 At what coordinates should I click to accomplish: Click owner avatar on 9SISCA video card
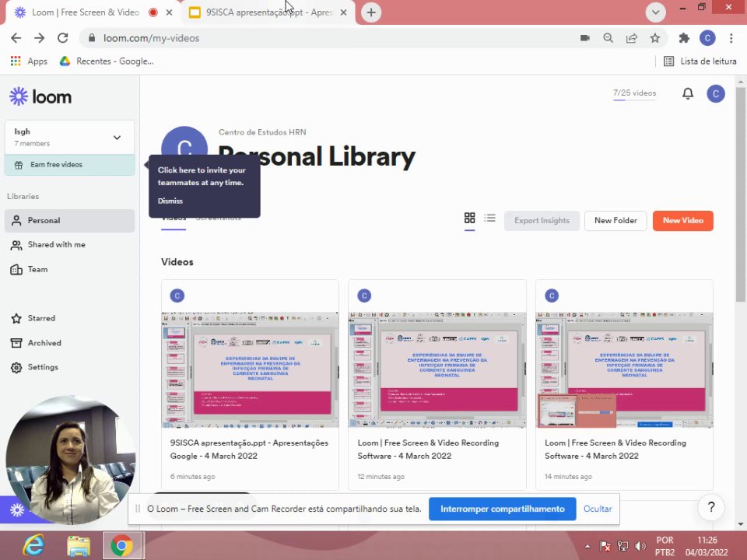(177, 296)
